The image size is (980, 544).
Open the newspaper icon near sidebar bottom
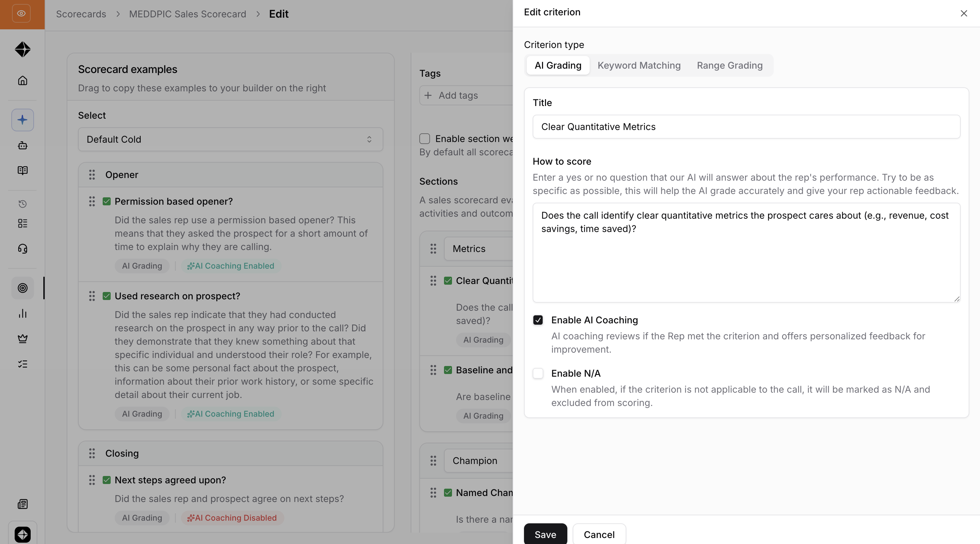(x=22, y=504)
